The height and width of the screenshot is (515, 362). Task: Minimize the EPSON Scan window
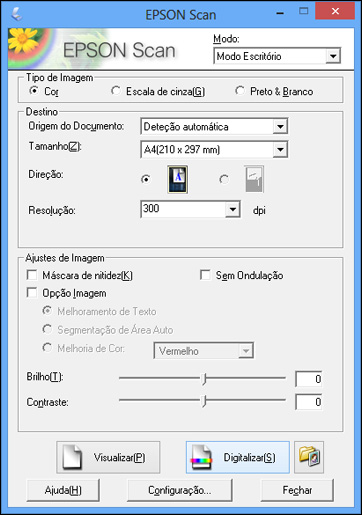pyautogui.click(x=280, y=13)
